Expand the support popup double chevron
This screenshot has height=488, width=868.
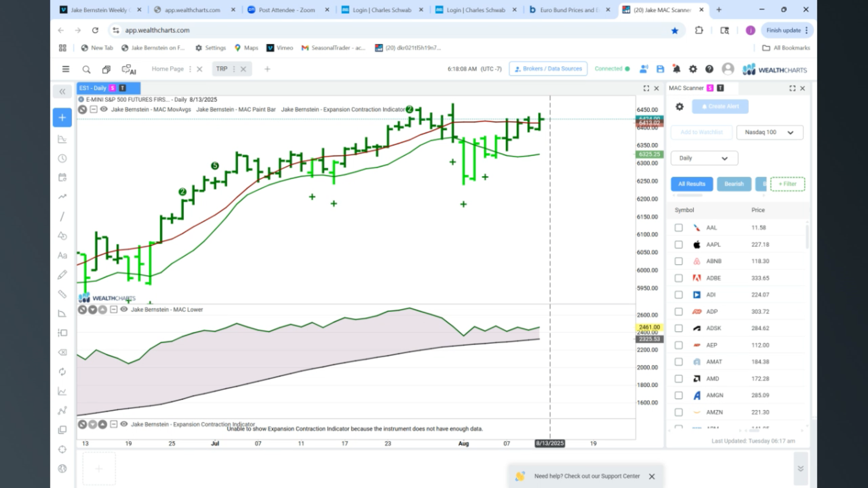[800, 469]
